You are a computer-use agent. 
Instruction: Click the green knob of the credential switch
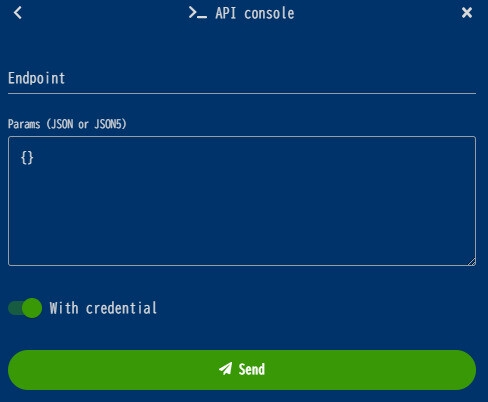click(32, 308)
